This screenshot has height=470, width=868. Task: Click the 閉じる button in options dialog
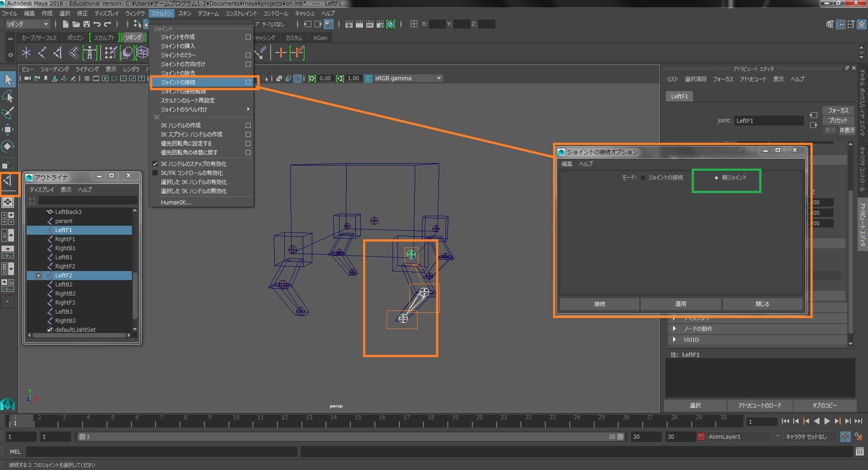762,304
